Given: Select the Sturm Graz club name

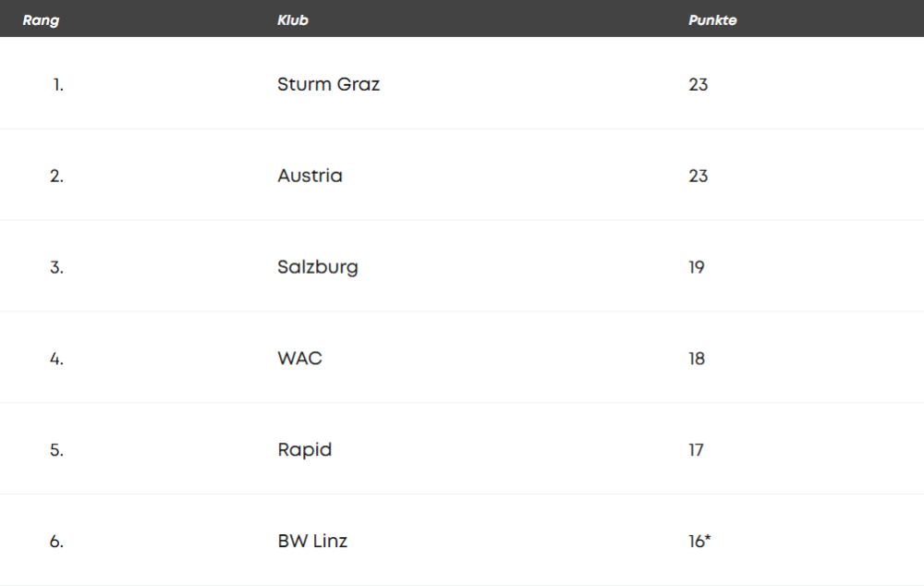Looking at the screenshot, I should point(328,84).
